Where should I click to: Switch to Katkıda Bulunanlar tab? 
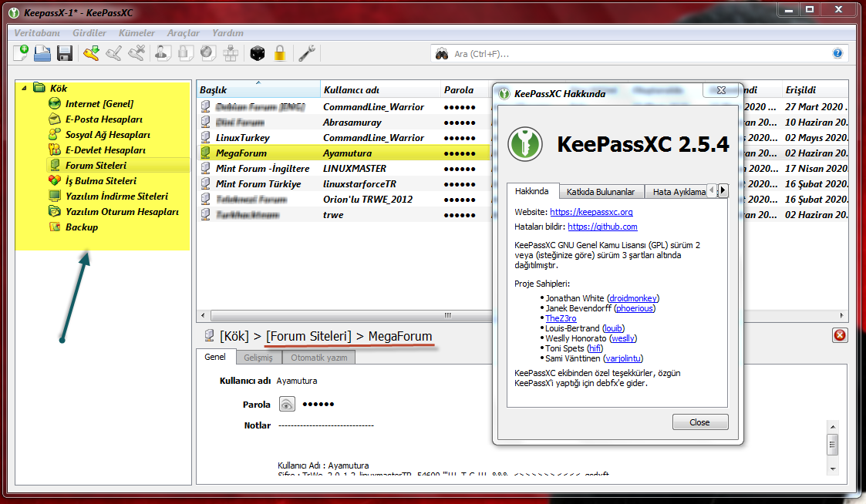[x=601, y=192]
